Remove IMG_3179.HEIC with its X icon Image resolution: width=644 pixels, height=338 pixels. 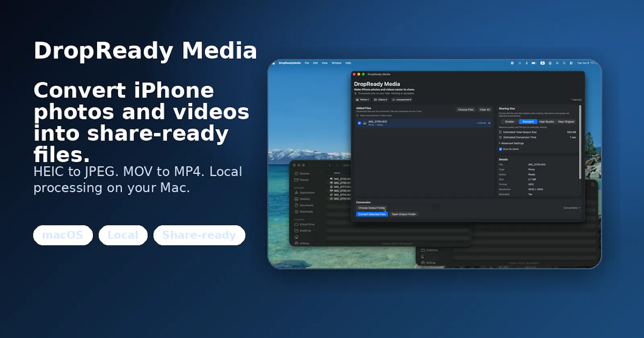click(x=489, y=123)
